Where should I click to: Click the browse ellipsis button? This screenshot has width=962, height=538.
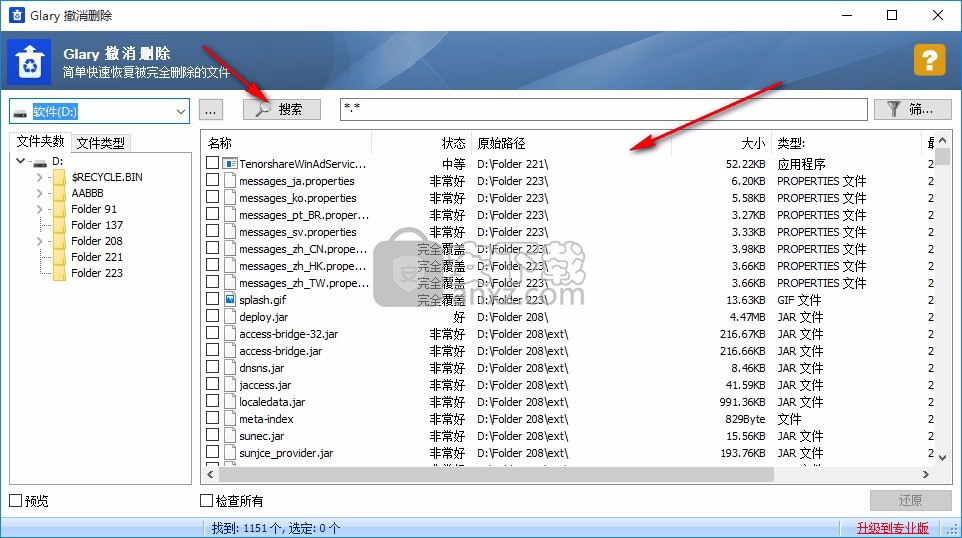[x=210, y=110]
